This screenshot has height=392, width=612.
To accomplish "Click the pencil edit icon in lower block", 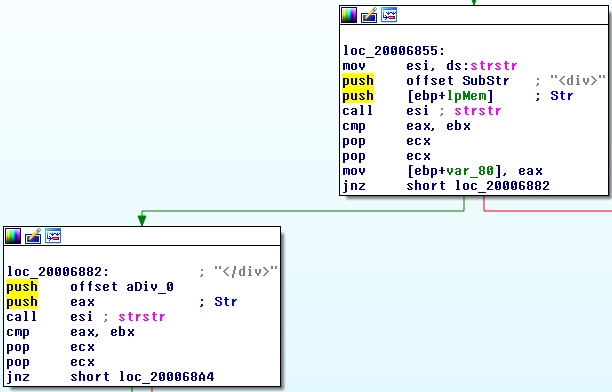I will pyautogui.click(x=33, y=236).
